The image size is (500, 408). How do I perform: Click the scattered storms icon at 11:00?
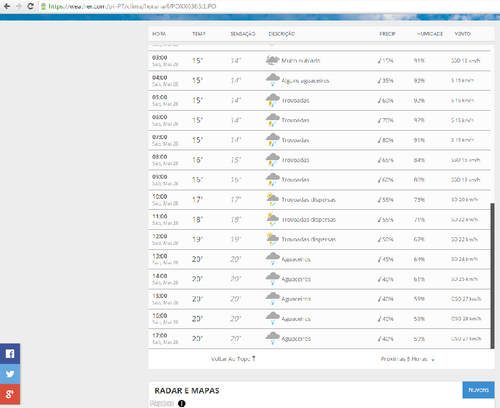272,219
